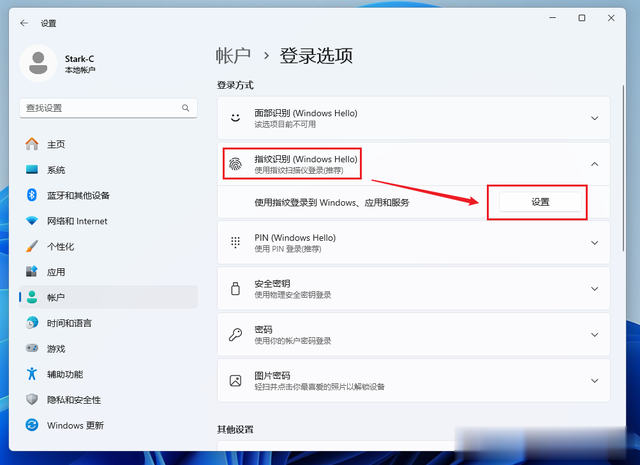Click the 登录方式 section heading
The width and height of the screenshot is (640, 465).
pyautogui.click(x=235, y=85)
